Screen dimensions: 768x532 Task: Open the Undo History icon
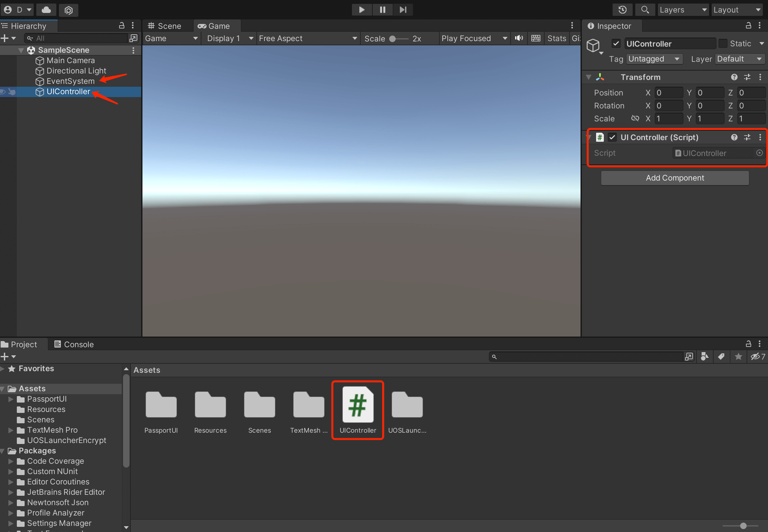point(622,10)
